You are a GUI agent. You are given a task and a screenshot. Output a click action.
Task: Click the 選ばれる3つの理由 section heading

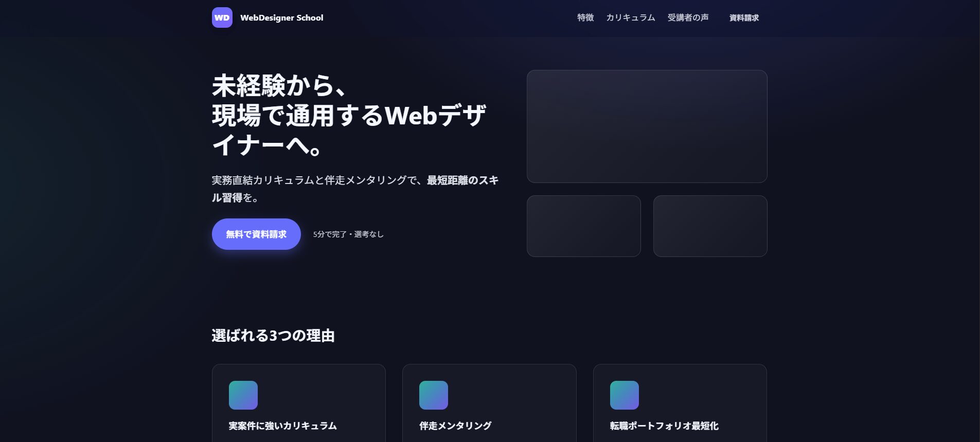point(273,336)
